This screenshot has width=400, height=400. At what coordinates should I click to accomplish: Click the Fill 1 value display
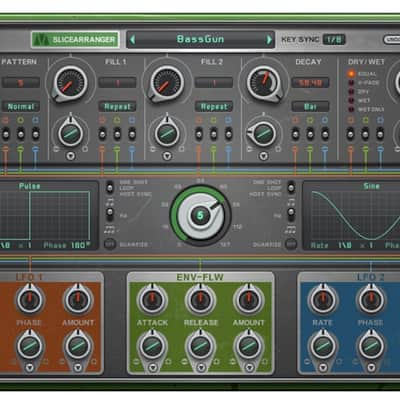pyautogui.click(x=117, y=83)
